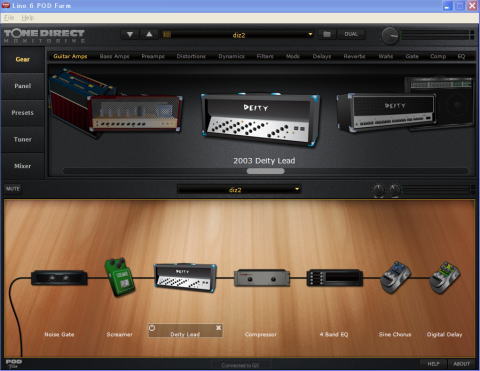Select the 4 Band EQ rack unit
480x371 pixels.
click(334, 278)
